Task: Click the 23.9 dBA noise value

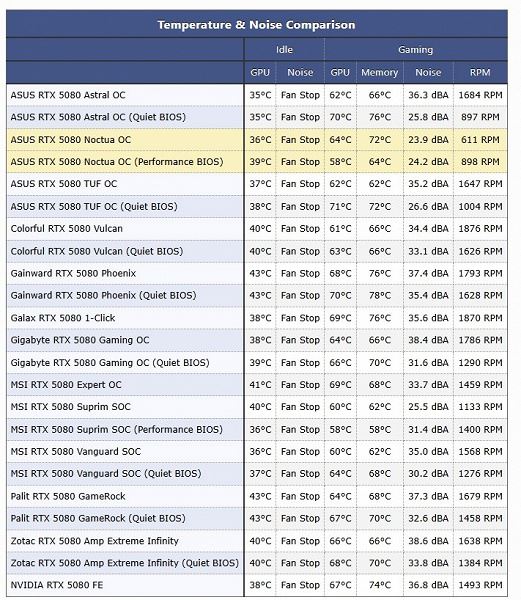Action: coord(428,140)
